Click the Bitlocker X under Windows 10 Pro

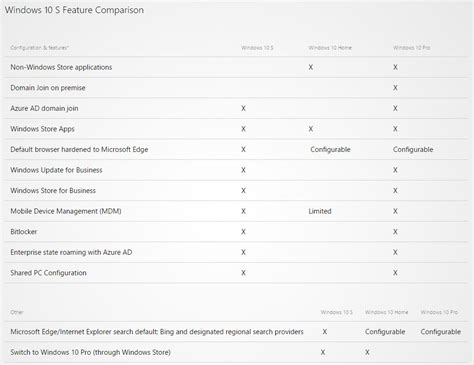click(x=395, y=232)
